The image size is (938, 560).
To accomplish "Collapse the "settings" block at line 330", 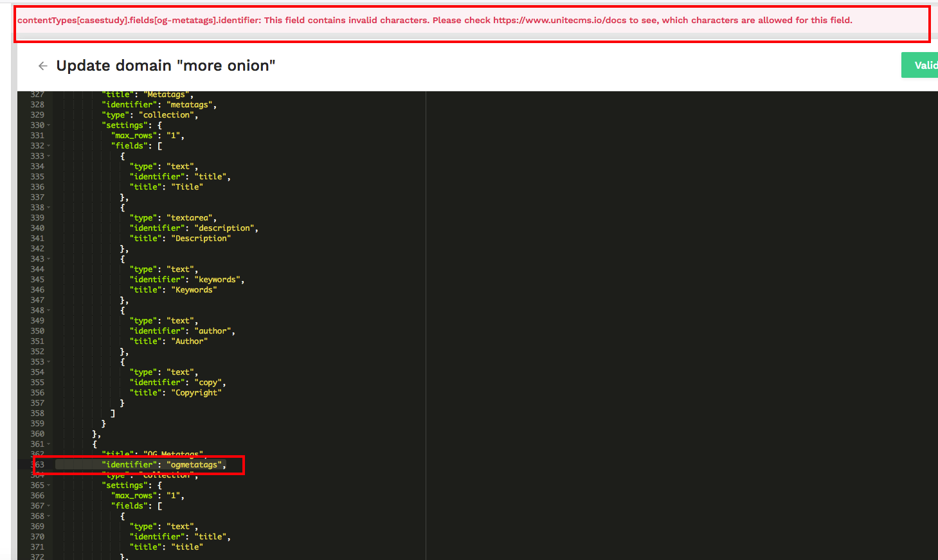I will [x=49, y=125].
